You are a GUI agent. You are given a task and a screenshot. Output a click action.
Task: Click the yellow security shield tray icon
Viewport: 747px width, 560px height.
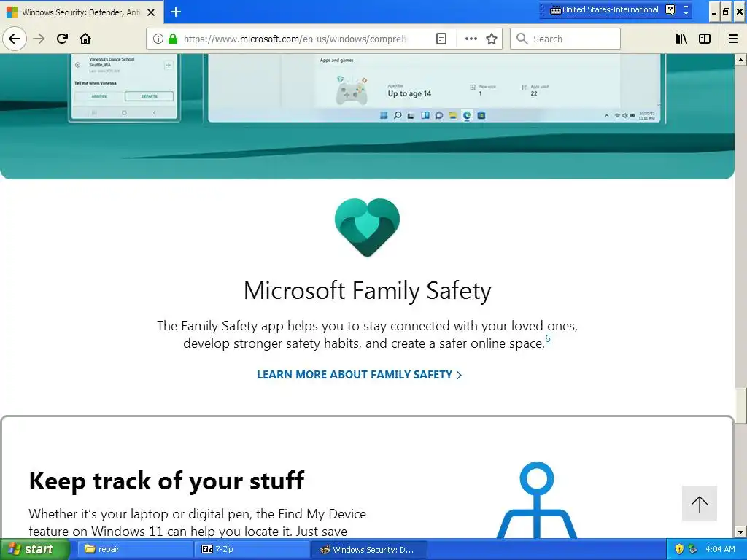tap(679, 550)
